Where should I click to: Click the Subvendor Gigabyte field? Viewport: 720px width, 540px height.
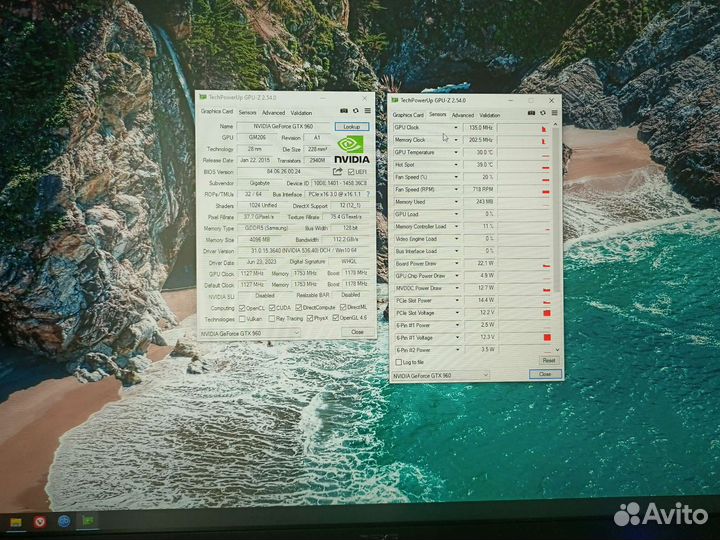point(260,183)
